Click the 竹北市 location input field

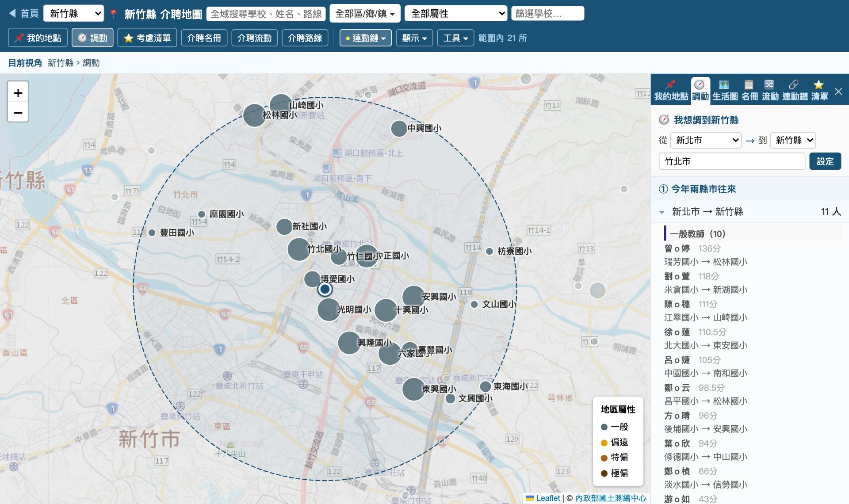pos(732,161)
